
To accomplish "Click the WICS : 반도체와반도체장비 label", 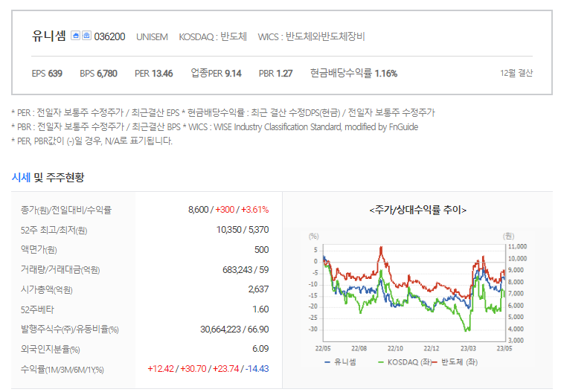I will pos(311,36).
